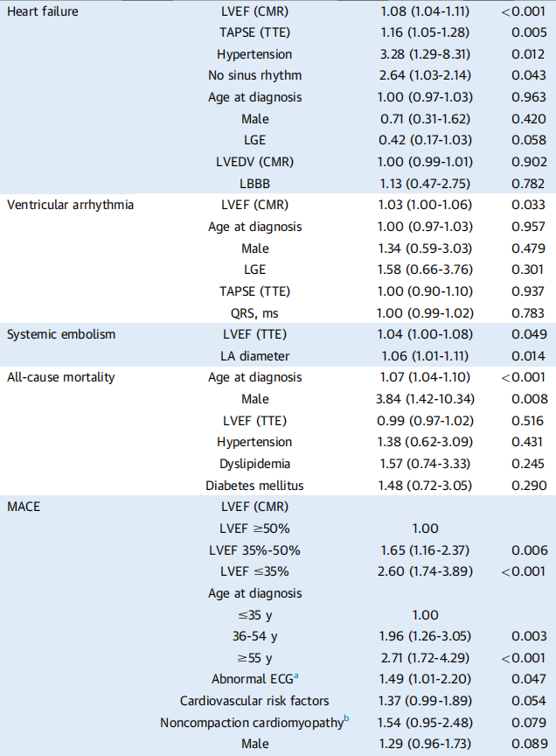Click the 'All-cause mortality' row heading
Viewport: 556px width, 756px height.
(x=60, y=377)
